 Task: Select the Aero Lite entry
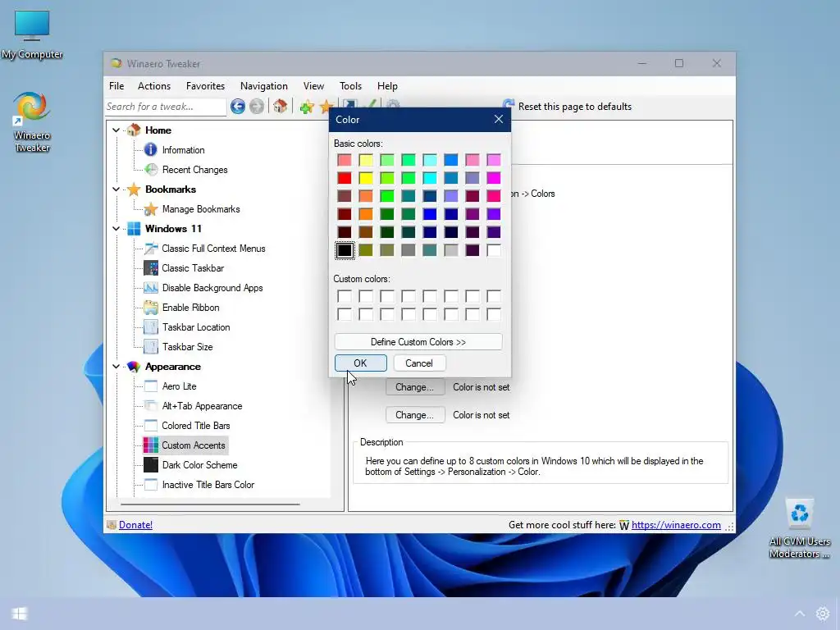coord(180,386)
